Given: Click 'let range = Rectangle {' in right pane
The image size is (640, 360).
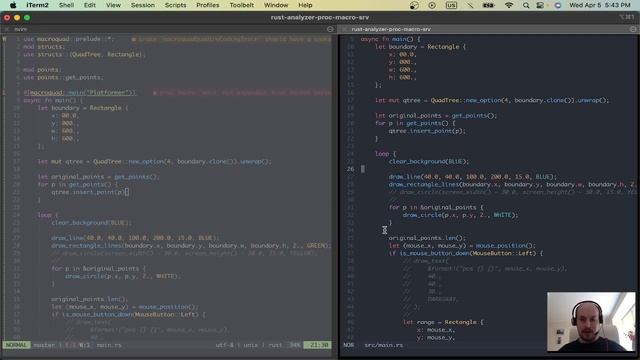Looking at the screenshot, I should tap(443, 322).
